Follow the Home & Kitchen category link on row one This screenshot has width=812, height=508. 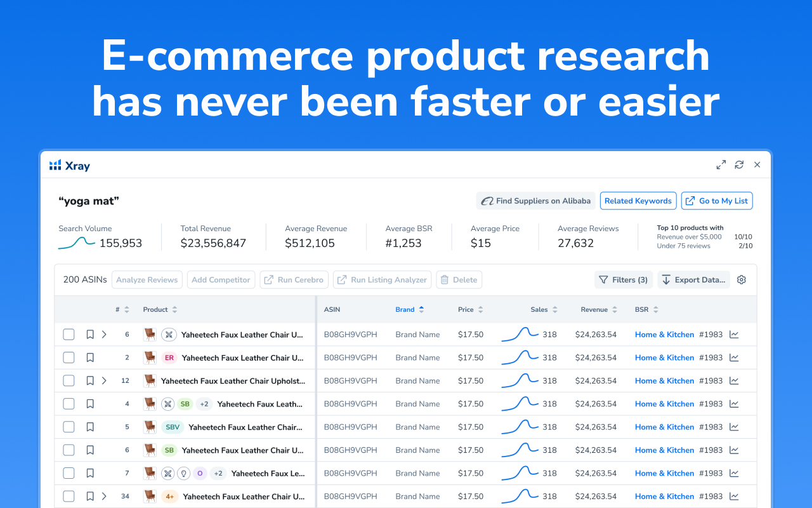[664, 334]
